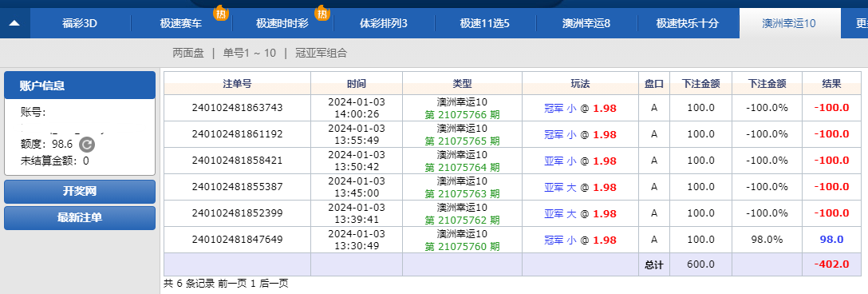Select order number 240102481858421

point(238,161)
